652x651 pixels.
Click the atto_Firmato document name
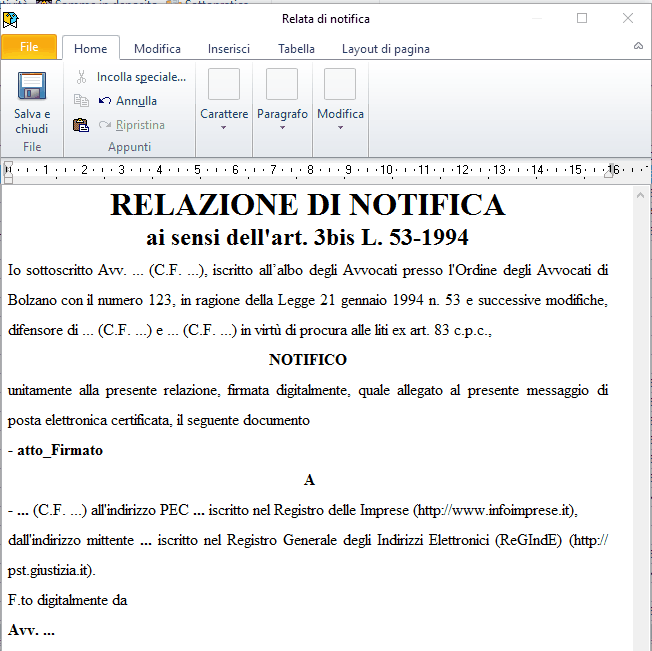click(60, 450)
